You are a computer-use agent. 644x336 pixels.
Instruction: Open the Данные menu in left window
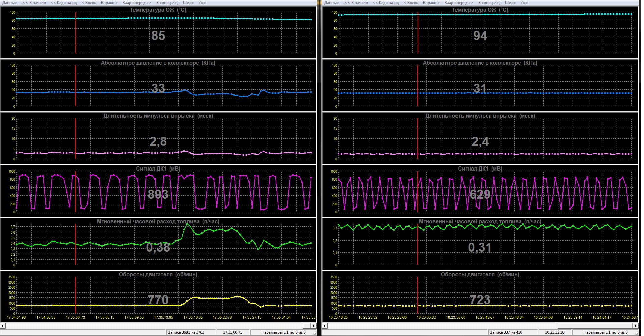click(x=9, y=3)
